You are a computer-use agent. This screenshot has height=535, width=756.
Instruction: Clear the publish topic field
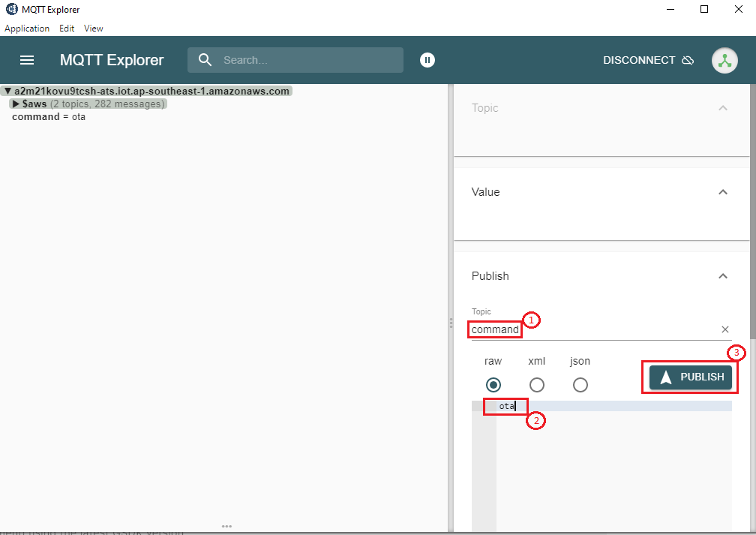tap(725, 329)
